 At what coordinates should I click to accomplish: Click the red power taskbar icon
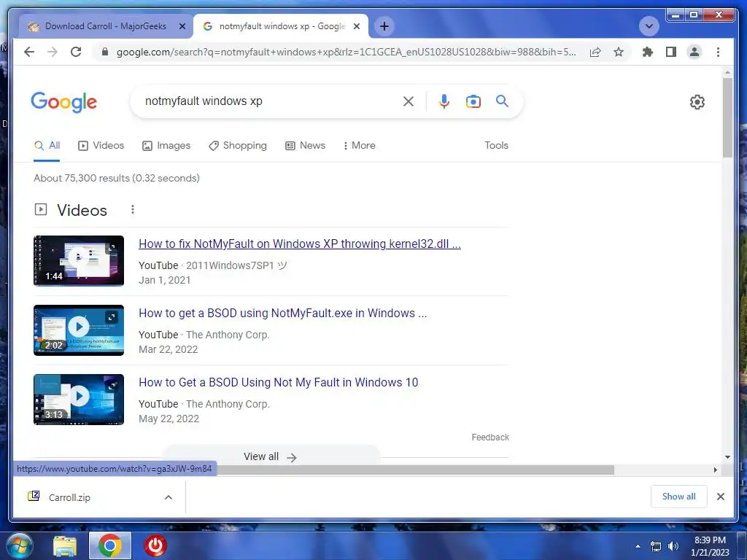pyautogui.click(x=155, y=545)
